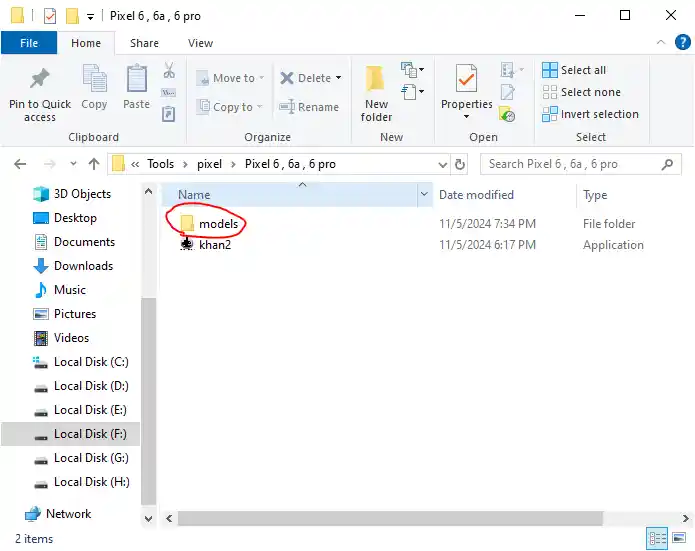Click the Copy path icon

coord(168,93)
